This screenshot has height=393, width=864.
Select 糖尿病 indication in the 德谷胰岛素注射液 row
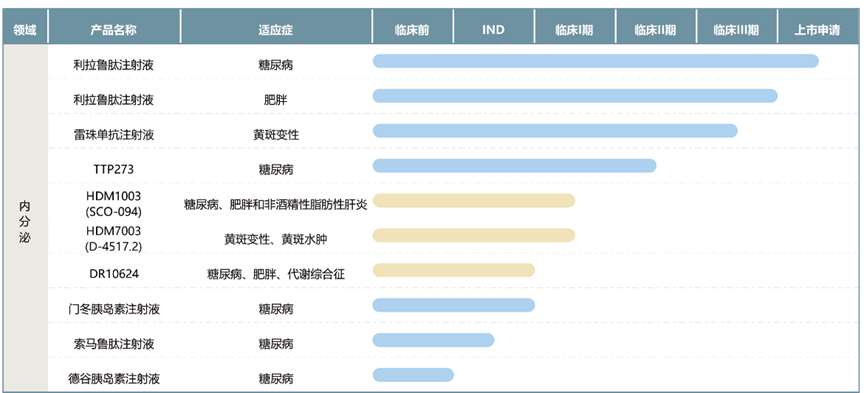tap(276, 378)
